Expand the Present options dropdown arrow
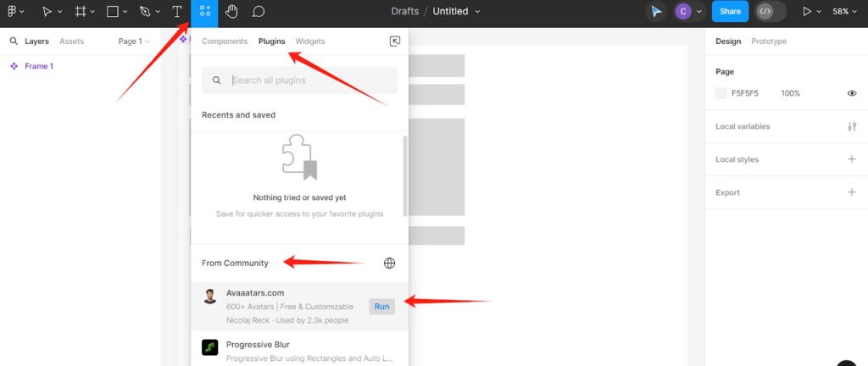This screenshot has width=868, height=366. (820, 12)
